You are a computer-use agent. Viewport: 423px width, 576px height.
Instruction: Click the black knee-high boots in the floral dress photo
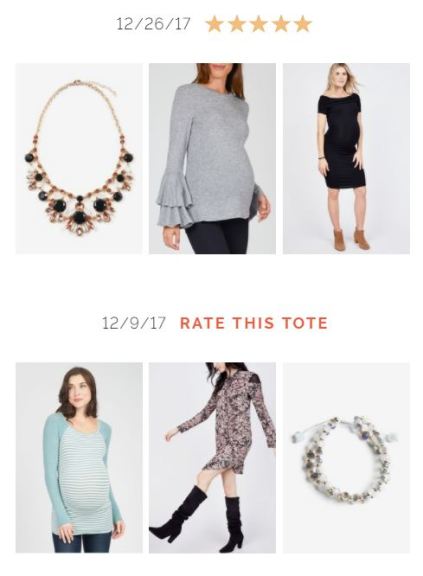pos(200,519)
